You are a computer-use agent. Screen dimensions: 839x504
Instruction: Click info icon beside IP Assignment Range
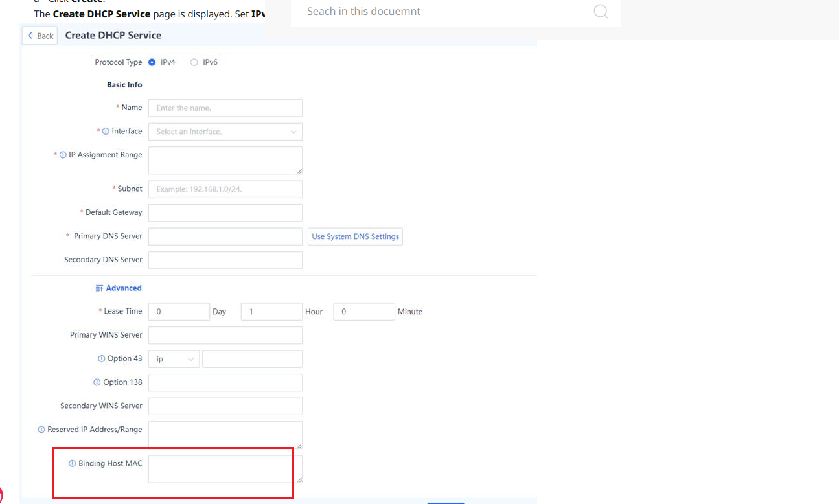coord(63,155)
